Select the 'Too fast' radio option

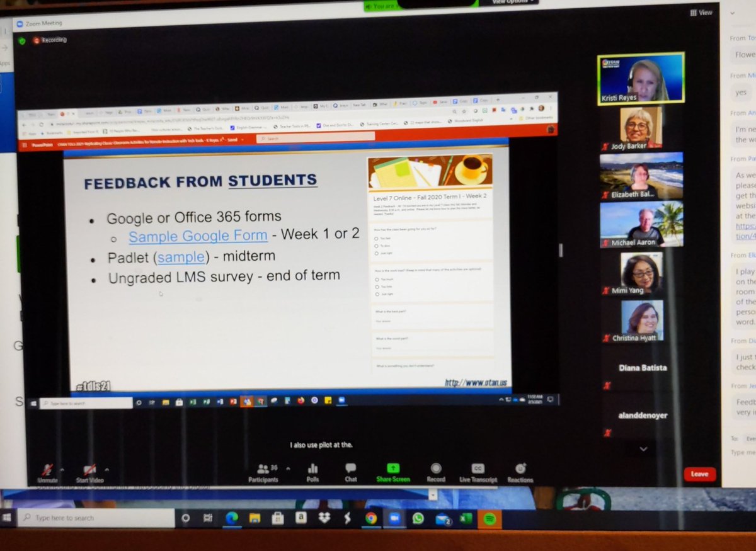pos(376,239)
